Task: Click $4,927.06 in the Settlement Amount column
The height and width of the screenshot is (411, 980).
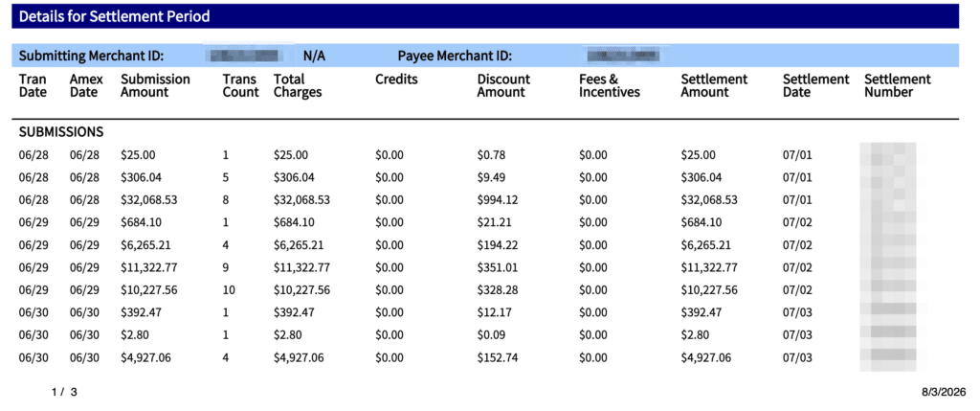Action: click(705, 357)
